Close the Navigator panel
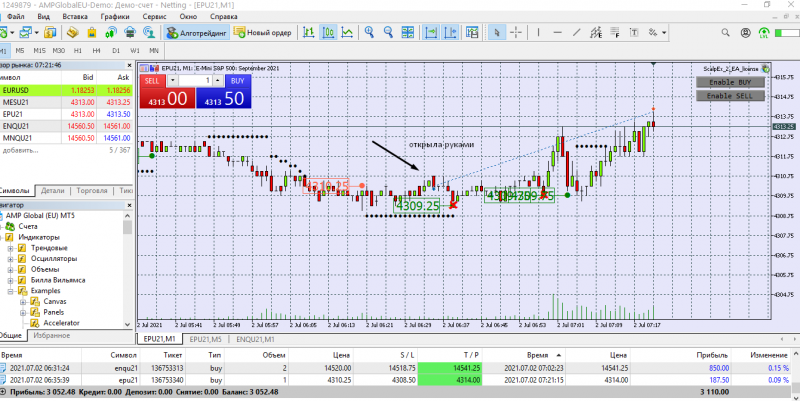This screenshot has height=401, width=800. point(129,205)
